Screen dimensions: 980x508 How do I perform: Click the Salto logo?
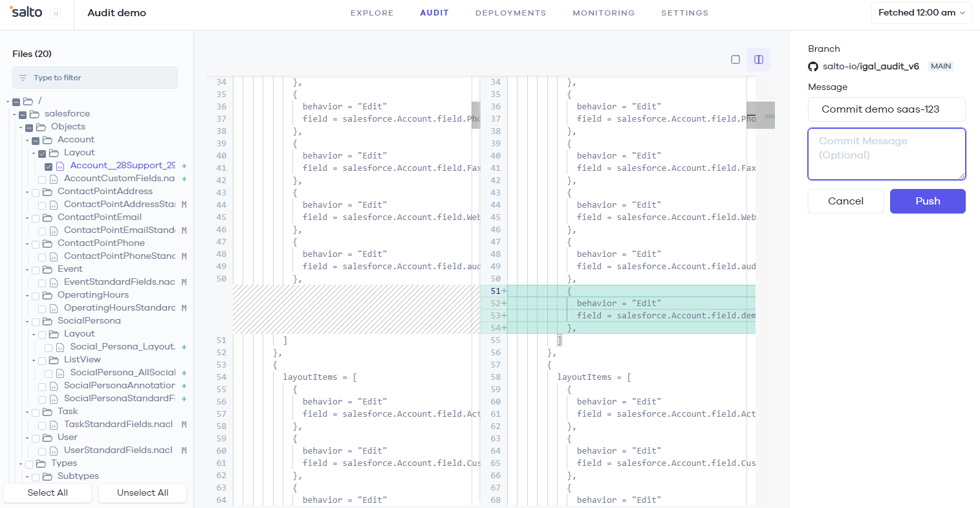tap(26, 12)
